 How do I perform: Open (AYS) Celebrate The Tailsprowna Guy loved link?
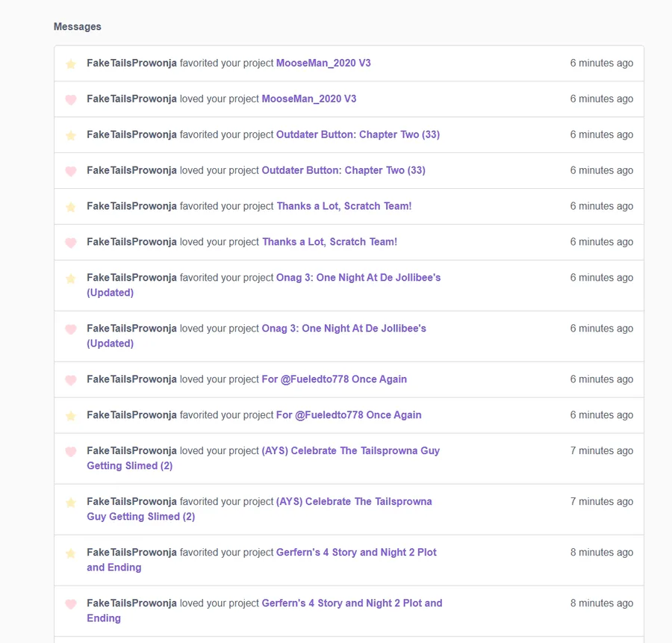click(x=350, y=451)
